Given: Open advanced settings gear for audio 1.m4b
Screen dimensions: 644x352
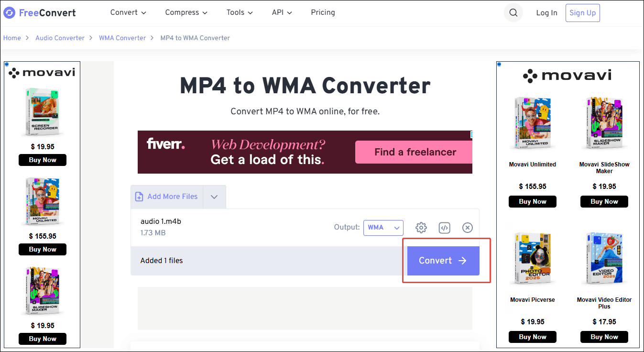Looking at the screenshot, I should 421,228.
